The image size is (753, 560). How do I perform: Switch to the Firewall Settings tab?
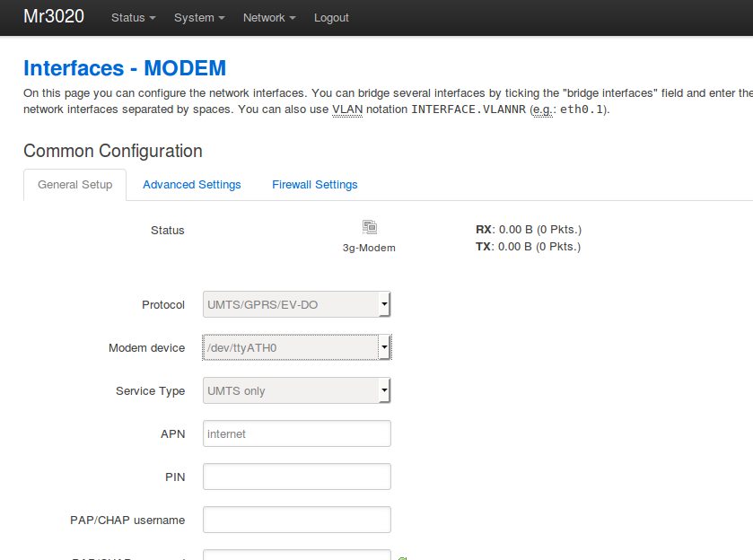pyautogui.click(x=314, y=184)
